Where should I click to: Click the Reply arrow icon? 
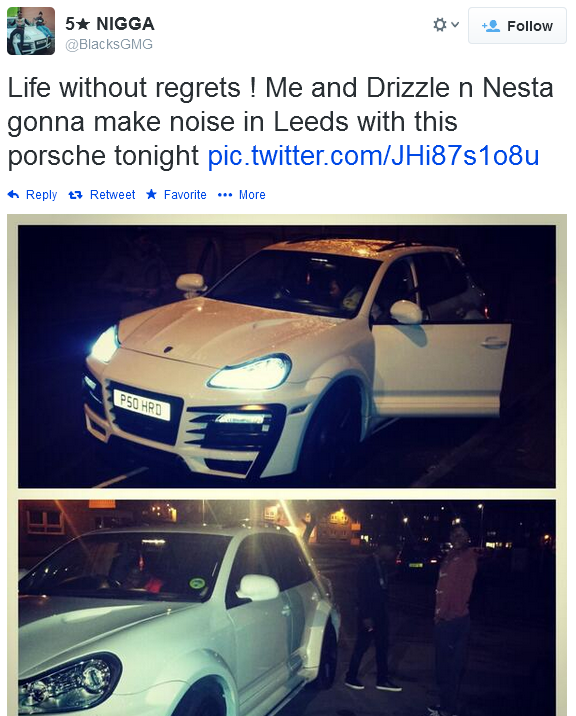coord(14,195)
